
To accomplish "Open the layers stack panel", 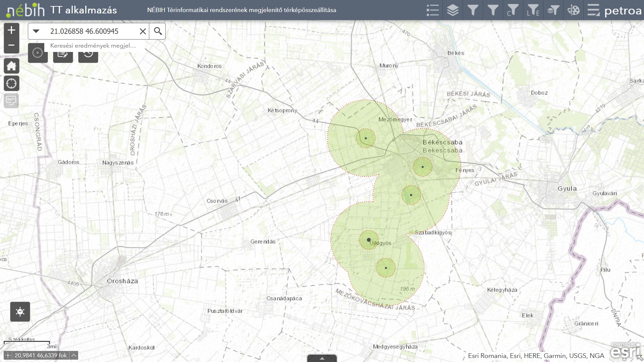I will 452,10.
